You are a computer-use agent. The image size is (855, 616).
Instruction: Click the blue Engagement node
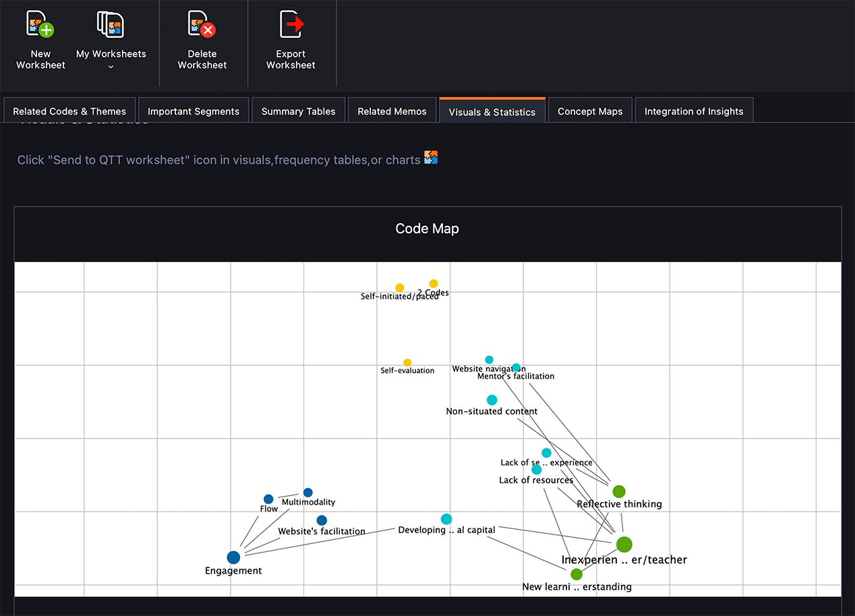(233, 557)
